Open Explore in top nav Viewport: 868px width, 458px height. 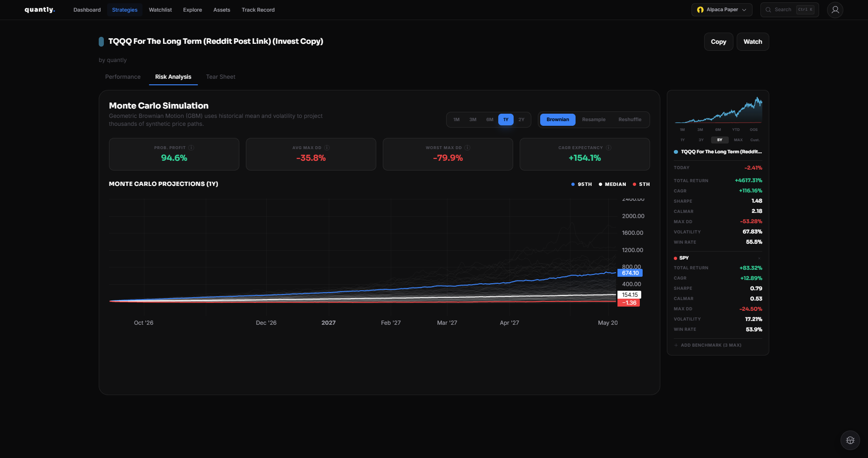[x=192, y=10]
